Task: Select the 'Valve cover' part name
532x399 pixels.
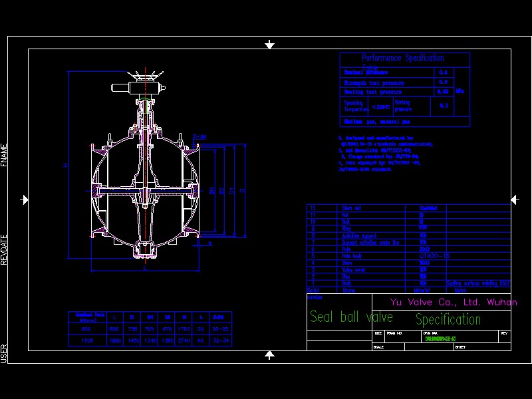Action: [x=354, y=270]
